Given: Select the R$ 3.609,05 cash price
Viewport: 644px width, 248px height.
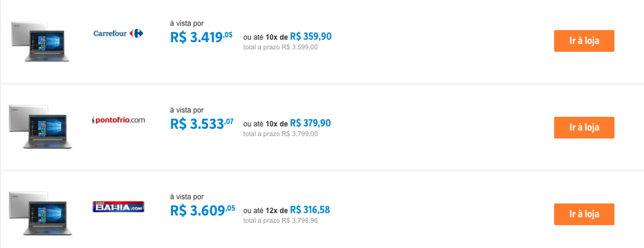Looking at the screenshot, I should click(x=203, y=210).
